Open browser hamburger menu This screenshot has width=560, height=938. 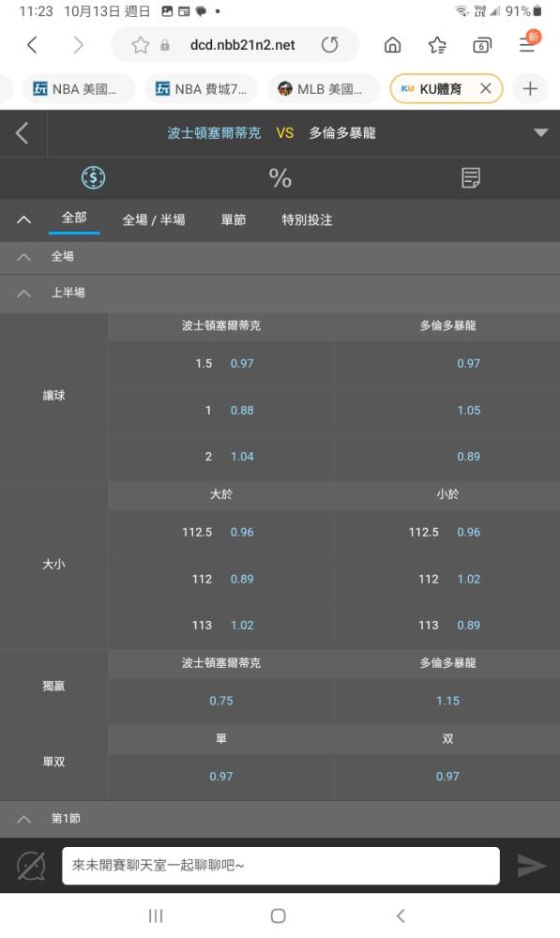point(528,44)
